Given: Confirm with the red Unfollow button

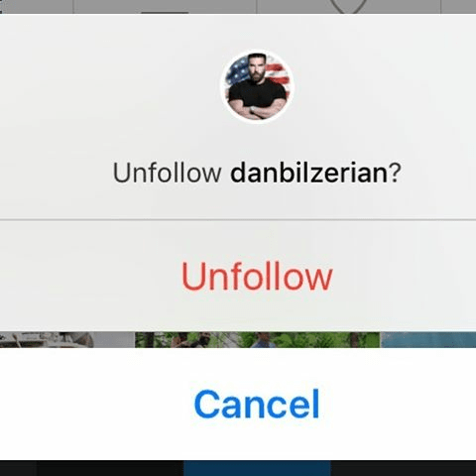Looking at the screenshot, I should pyautogui.click(x=257, y=277).
